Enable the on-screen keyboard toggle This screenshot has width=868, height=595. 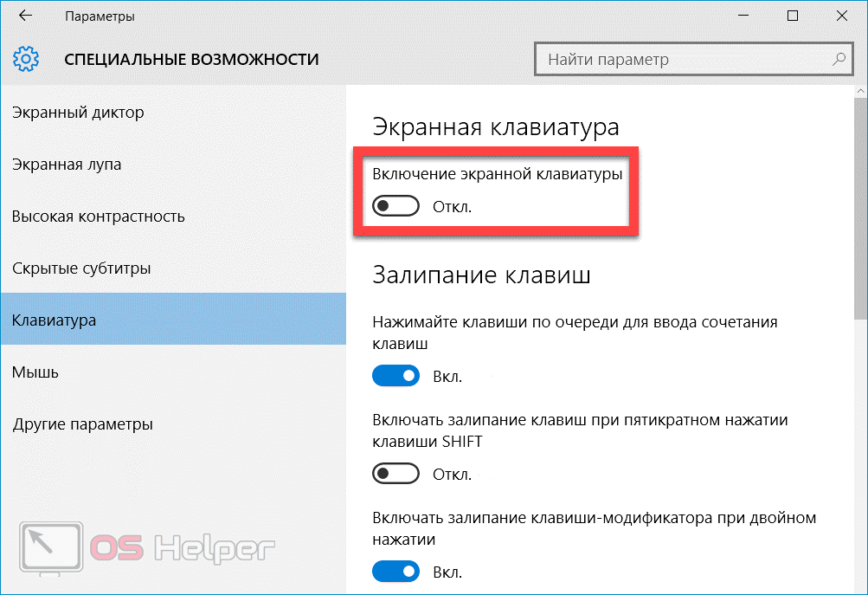click(x=395, y=207)
